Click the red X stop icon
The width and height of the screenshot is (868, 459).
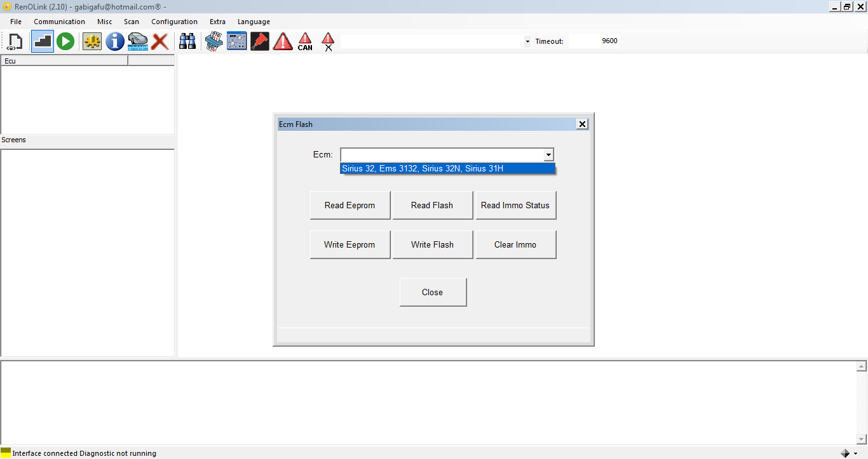159,42
